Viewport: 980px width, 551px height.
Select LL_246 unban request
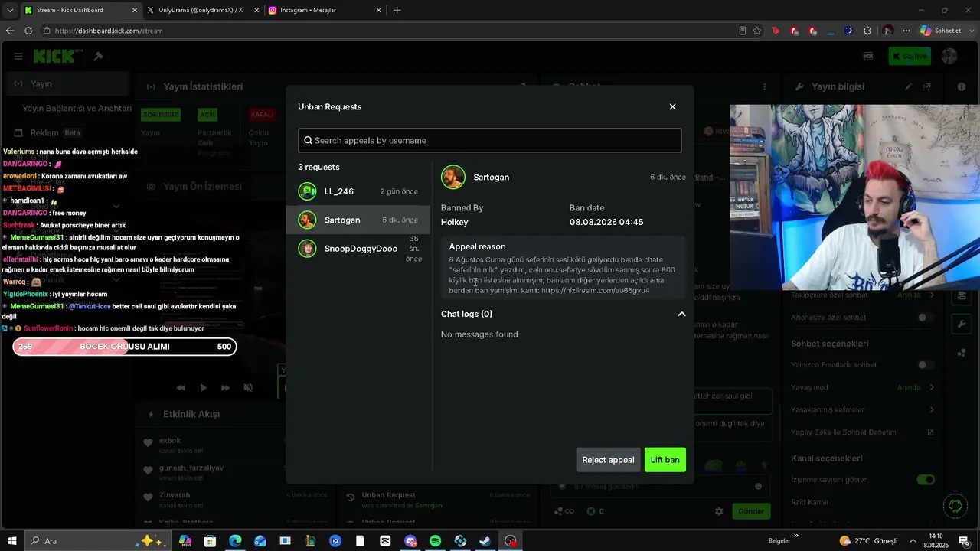(358, 191)
